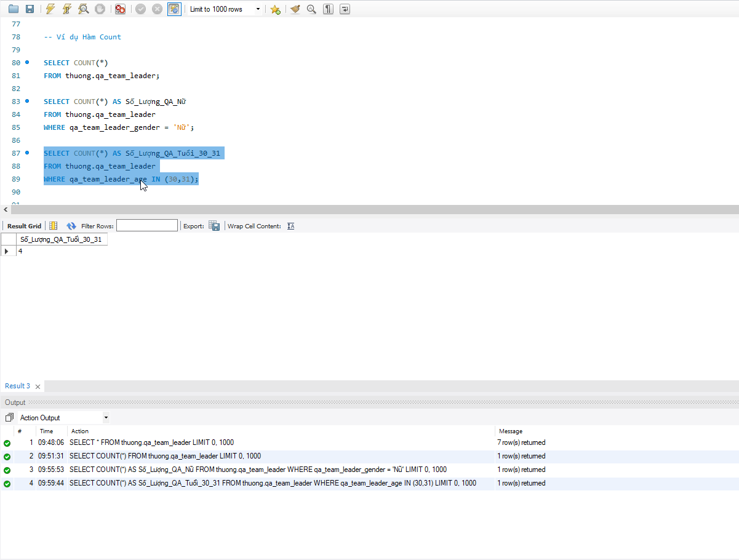The image size is (739, 560).
Task: Save the current statement as a snippet (star icon)
Action: (x=276, y=9)
